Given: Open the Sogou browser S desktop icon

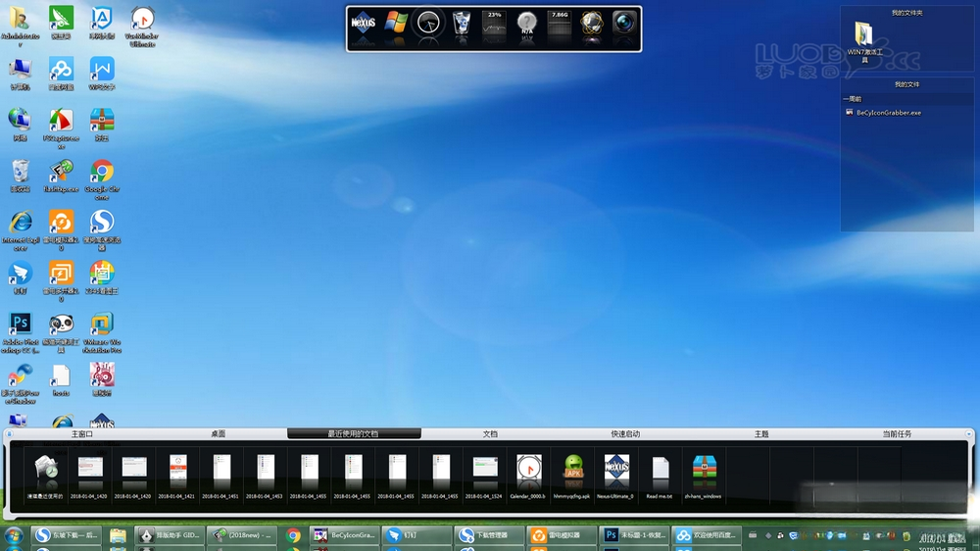Looking at the screenshot, I should click(102, 229).
